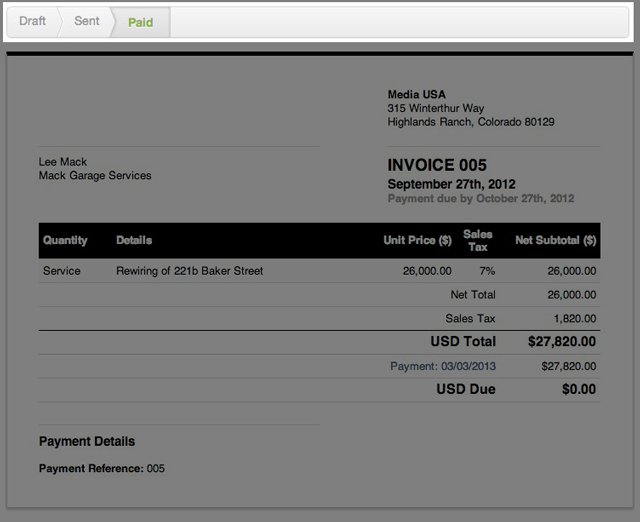This screenshot has height=522, width=640.
Task: Click the Details column header
Action: pyautogui.click(x=134, y=240)
